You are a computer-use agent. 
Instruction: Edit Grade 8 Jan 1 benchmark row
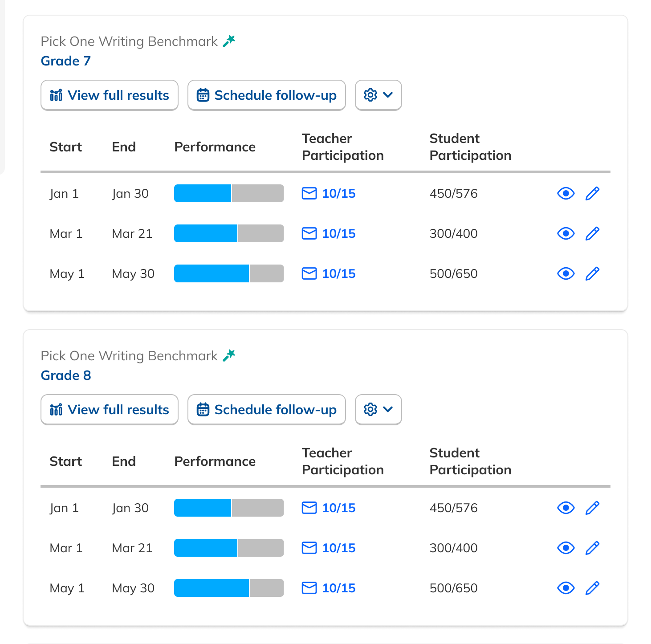click(x=592, y=508)
